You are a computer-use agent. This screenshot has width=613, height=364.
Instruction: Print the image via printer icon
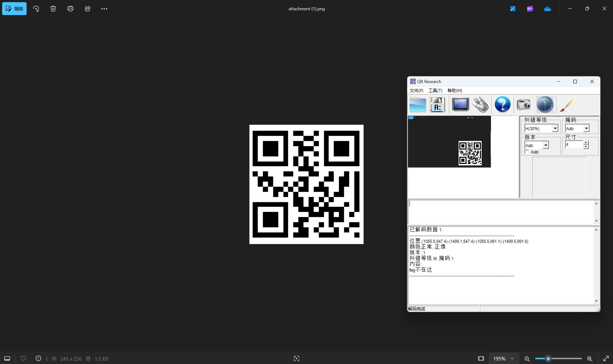click(x=70, y=9)
